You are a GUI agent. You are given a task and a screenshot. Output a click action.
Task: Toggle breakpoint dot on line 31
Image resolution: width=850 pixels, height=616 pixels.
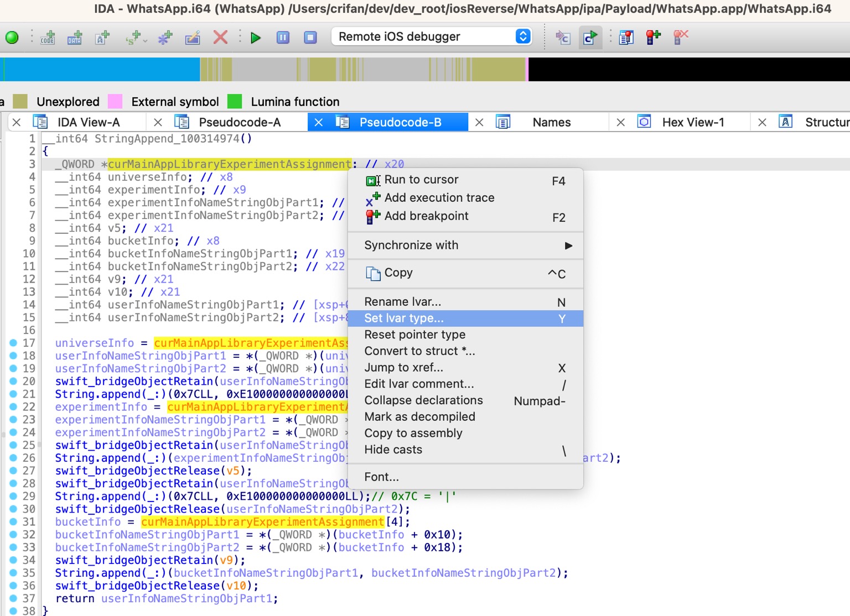pos(13,521)
